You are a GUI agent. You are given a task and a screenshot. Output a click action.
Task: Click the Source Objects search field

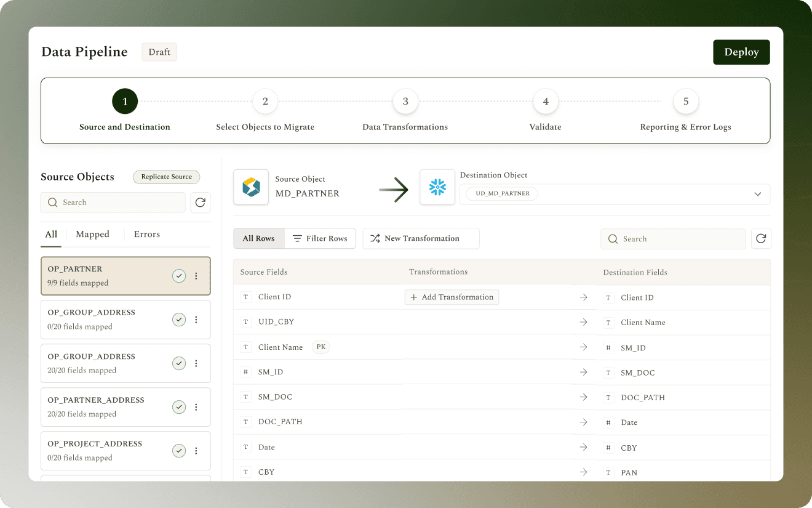(x=113, y=202)
